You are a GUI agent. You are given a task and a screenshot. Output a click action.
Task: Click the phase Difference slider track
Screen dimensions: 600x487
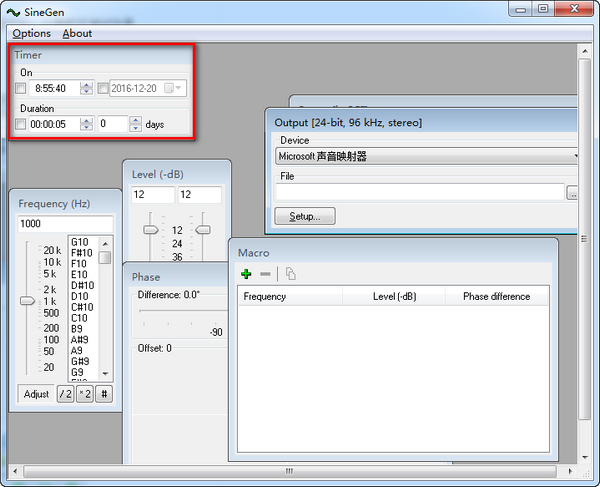tap(183, 311)
